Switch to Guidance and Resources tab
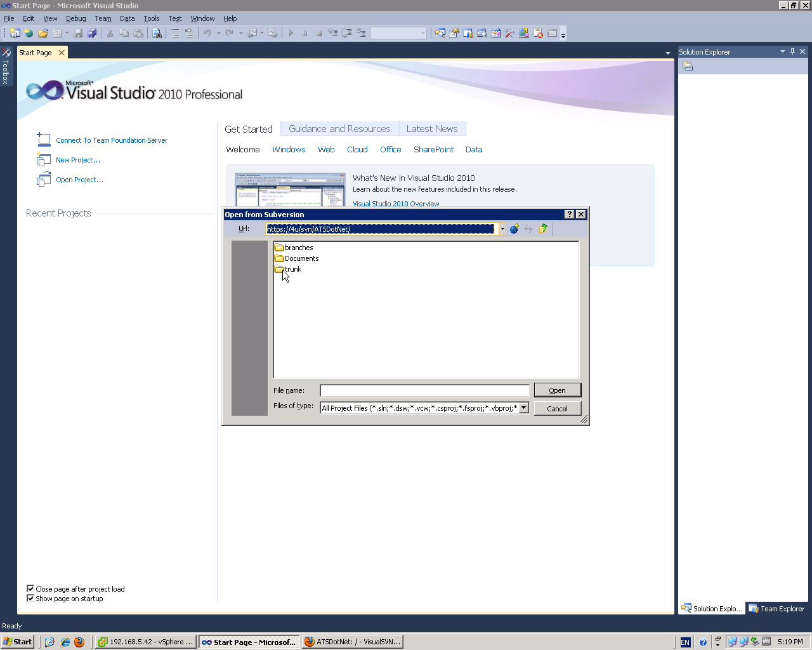The image size is (812, 650). pyautogui.click(x=339, y=129)
